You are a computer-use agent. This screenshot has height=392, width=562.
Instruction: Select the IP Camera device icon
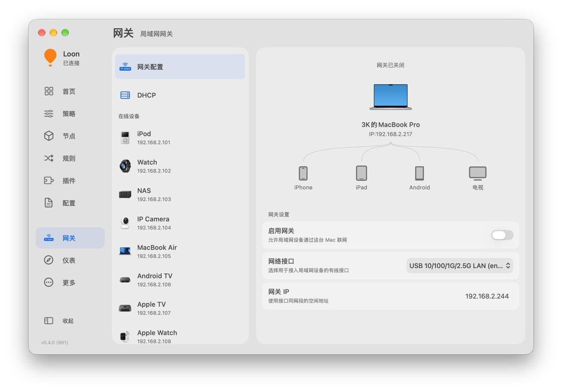(125, 223)
